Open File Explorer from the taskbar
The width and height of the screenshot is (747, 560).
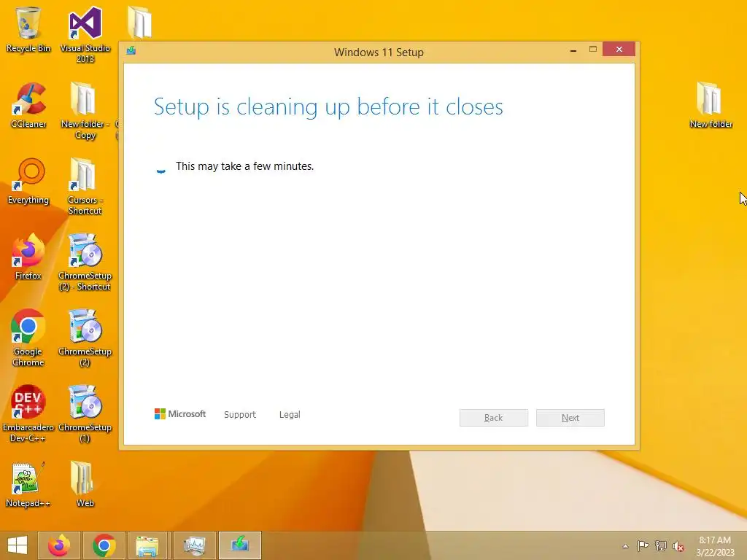coord(147,545)
